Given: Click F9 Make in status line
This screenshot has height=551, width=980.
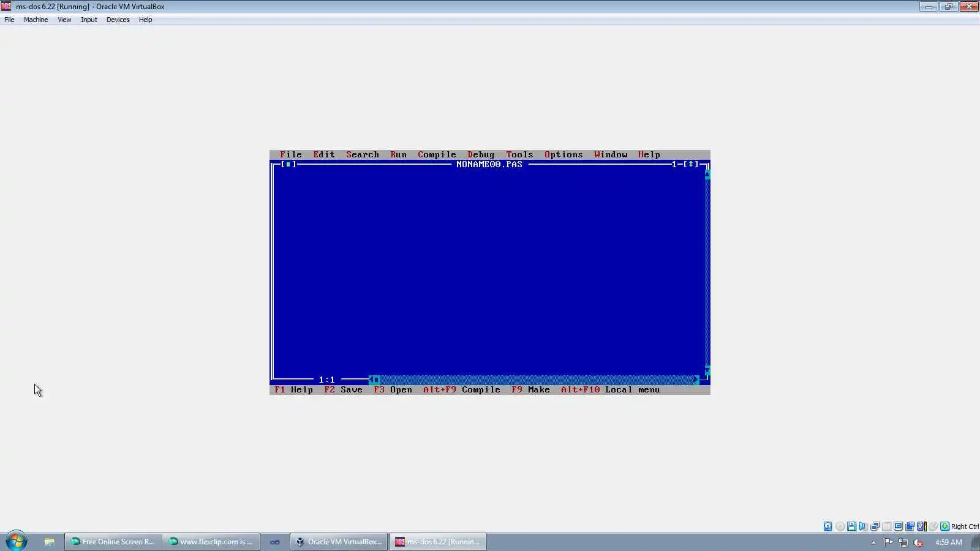Looking at the screenshot, I should point(530,389).
